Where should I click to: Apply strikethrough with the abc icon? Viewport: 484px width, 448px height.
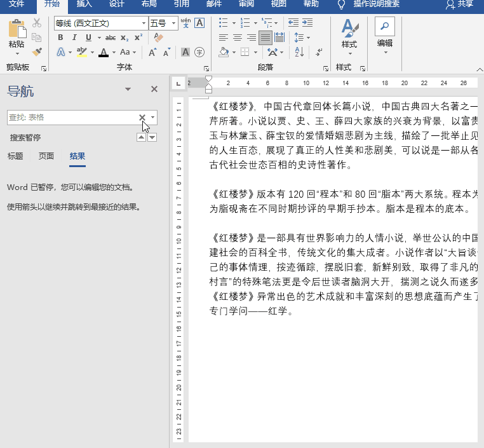point(111,37)
